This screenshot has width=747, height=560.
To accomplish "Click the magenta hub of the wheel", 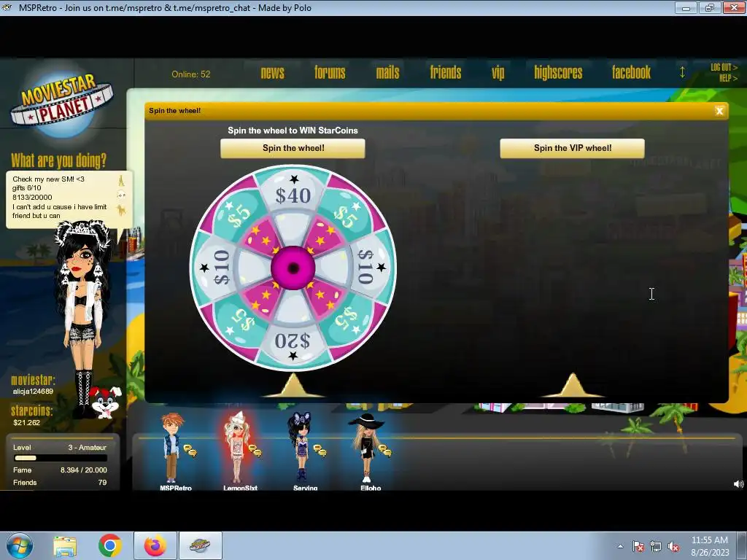I will click(x=293, y=268).
